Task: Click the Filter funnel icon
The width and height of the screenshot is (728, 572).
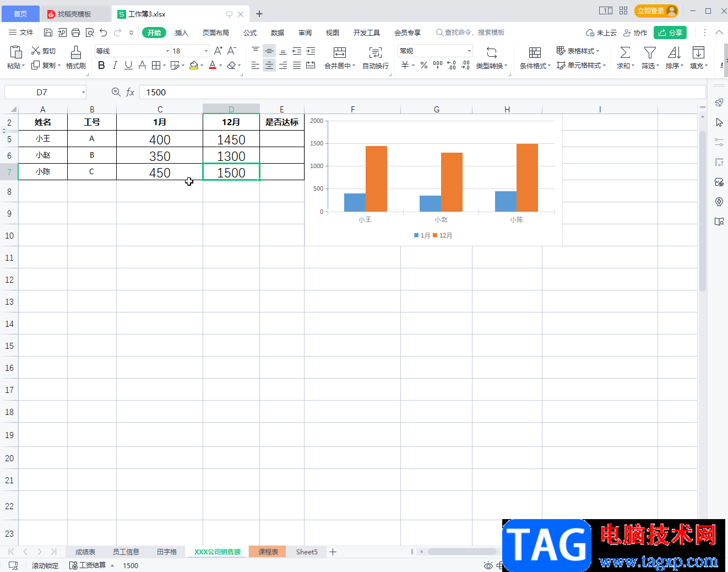Action: click(x=650, y=52)
